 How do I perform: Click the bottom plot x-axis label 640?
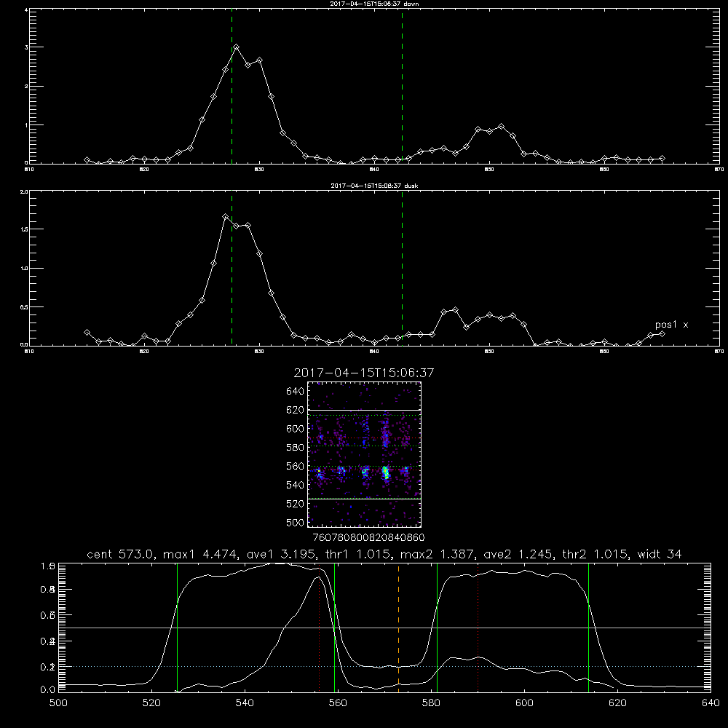[x=711, y=703]
